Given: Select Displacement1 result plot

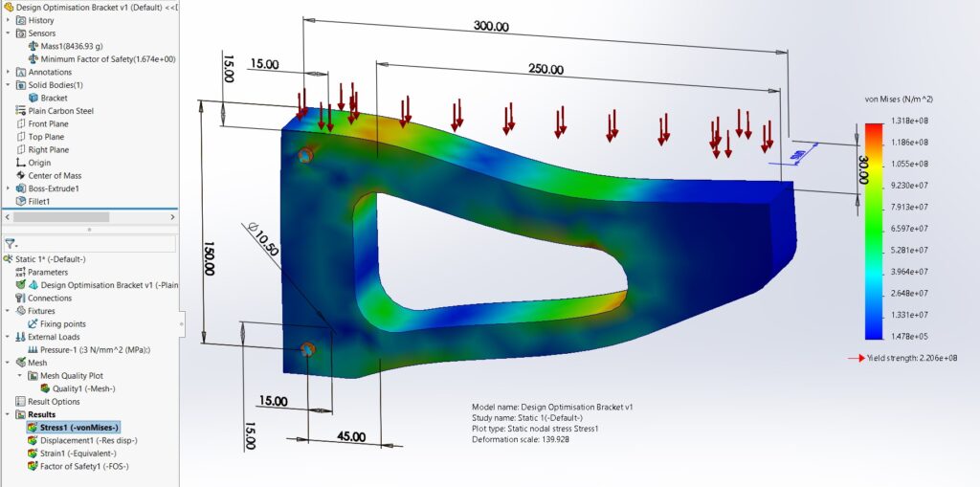Looking at the screenshot, I should (x=87, y=440).
